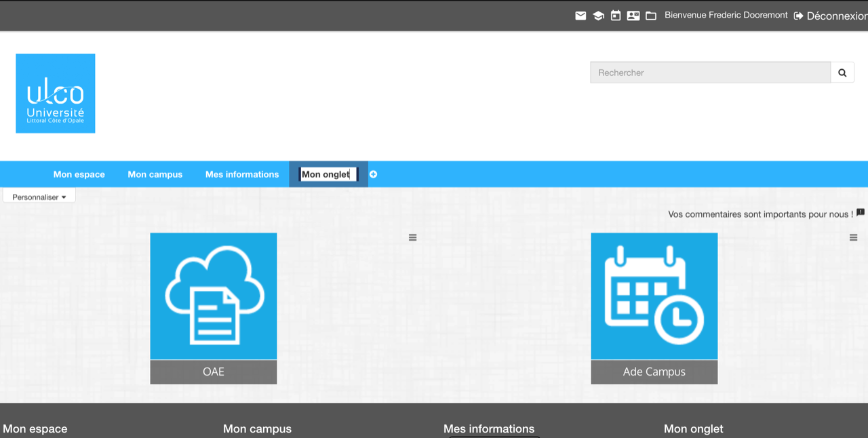Open the mail envelope icon
The width and height of the screenshot is (868, 438).
tap(580, 16)
